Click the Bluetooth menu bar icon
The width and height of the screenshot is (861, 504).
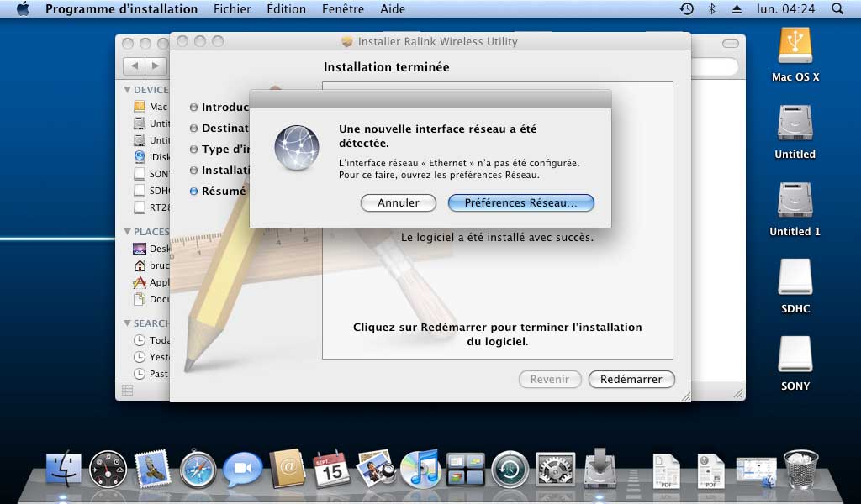pos(711,8)
